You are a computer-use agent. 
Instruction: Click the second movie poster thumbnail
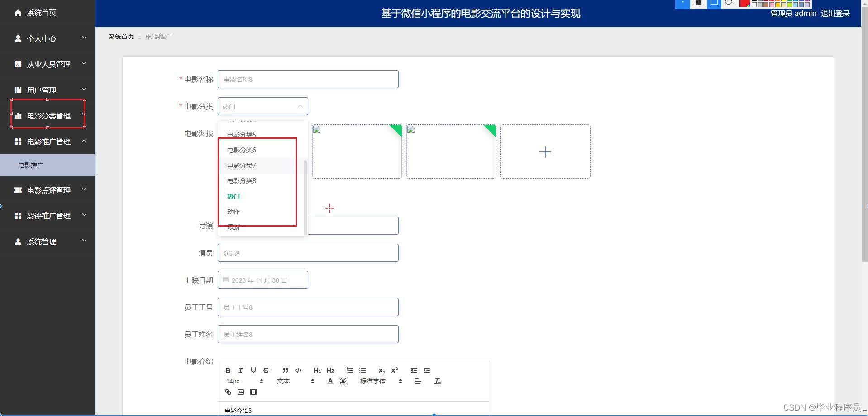click(x=451, y=151)
